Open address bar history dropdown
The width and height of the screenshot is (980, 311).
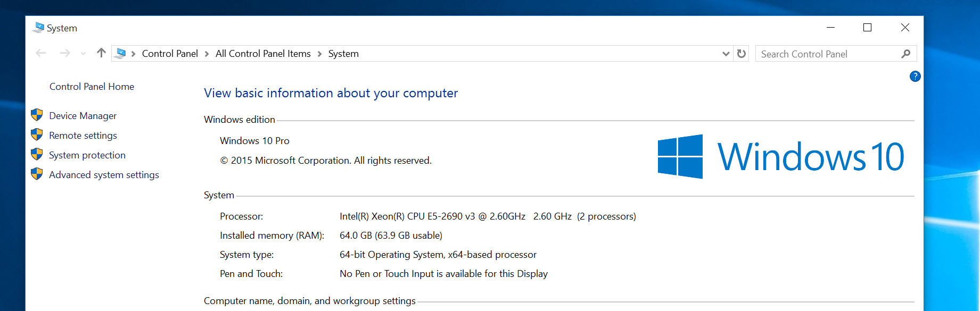(x=726, y=54)
